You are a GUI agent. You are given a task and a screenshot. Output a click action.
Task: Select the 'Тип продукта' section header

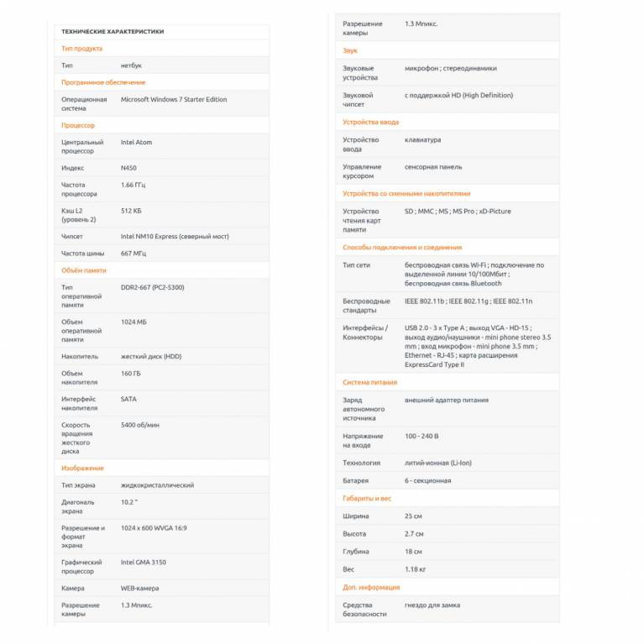[82, 49]
